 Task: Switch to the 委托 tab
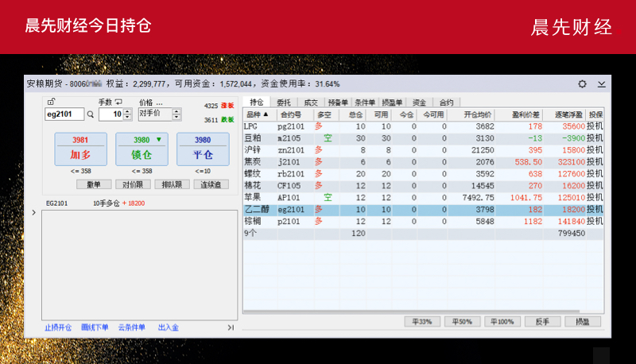pyautogui.click(x=283, y=103)
